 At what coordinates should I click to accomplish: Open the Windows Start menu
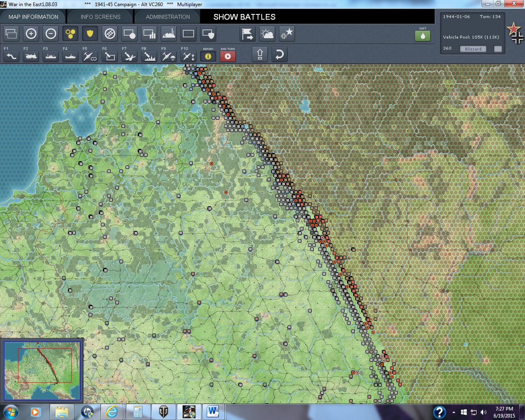[10, 411]
